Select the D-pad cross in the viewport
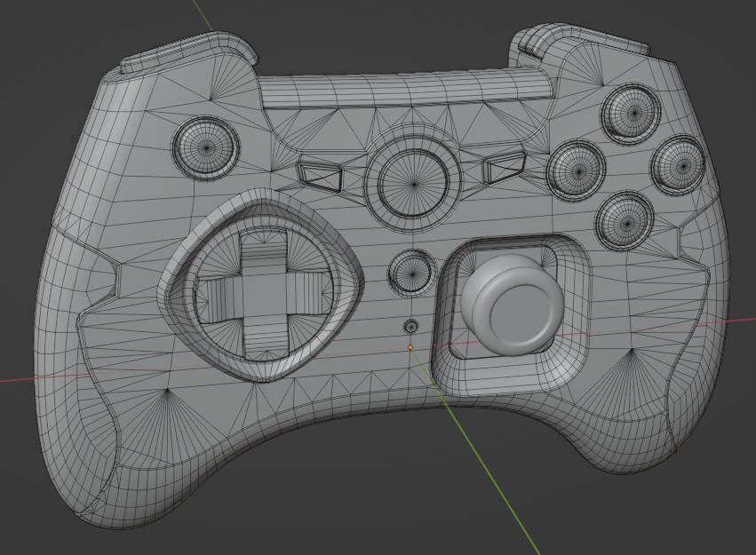The image size is (756, 555). (x=263, y=296)
